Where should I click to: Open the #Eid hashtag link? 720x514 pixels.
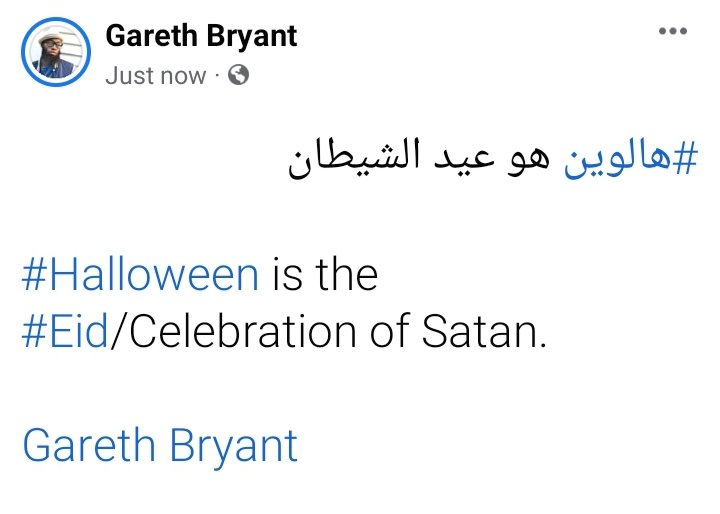click(x=64, y=333)
